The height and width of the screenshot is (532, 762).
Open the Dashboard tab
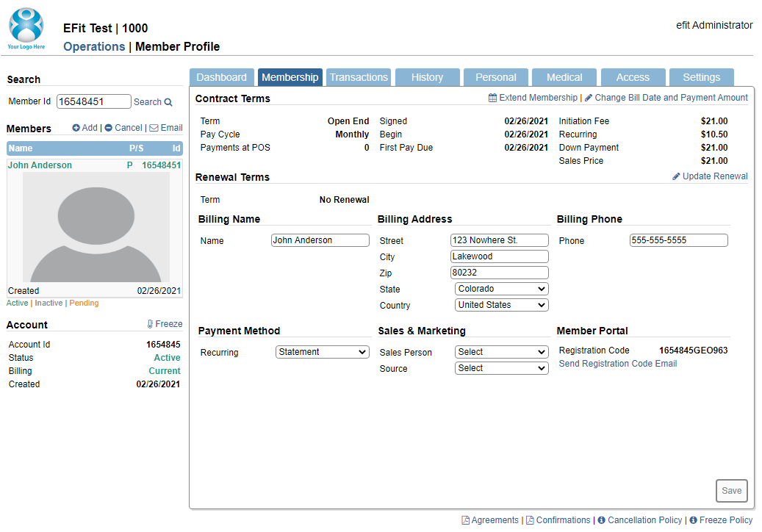pyautogui.click(x=222, y=77)
